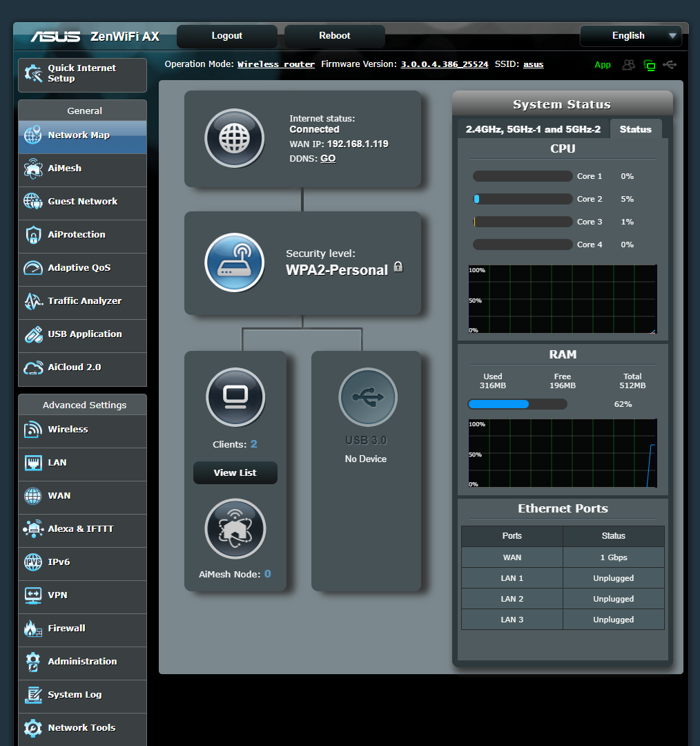Click the DDNS GO link
The width and height of the screenshot is (700, 746).
tap(328, 158)
